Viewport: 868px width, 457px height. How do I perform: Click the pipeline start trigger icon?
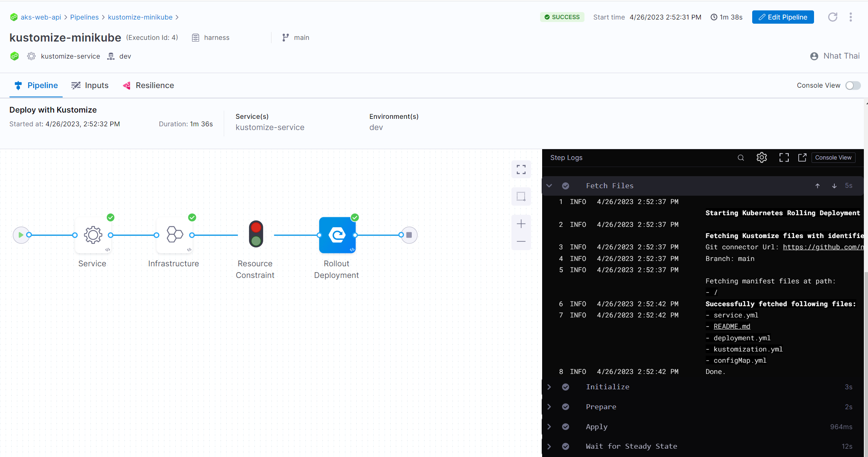pos(21,235)
